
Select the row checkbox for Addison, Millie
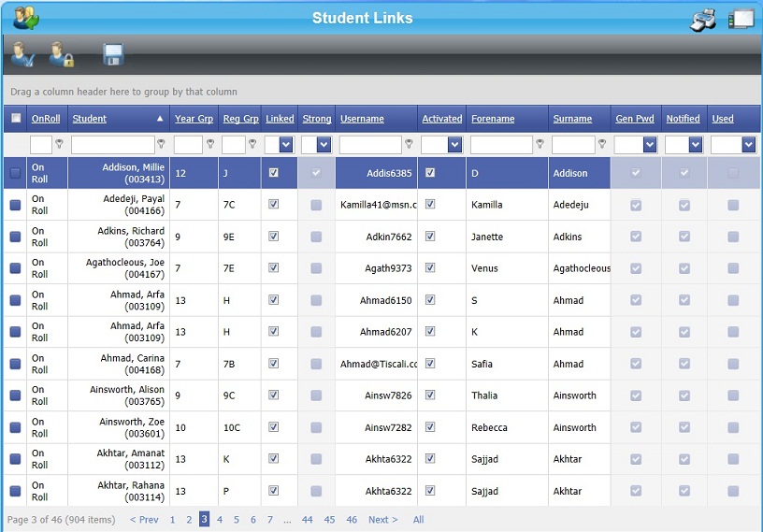[x=16, y=173]
